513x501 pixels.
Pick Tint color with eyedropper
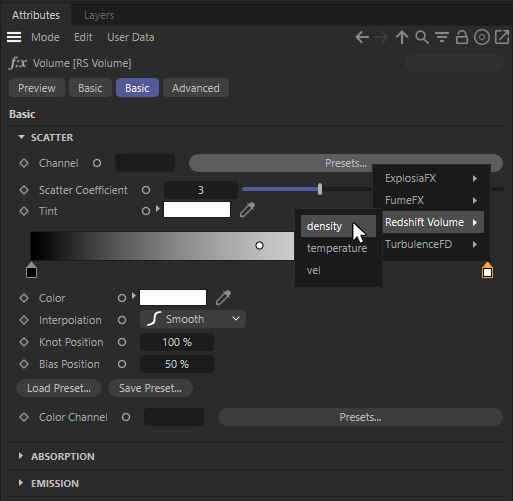point(247,210)
